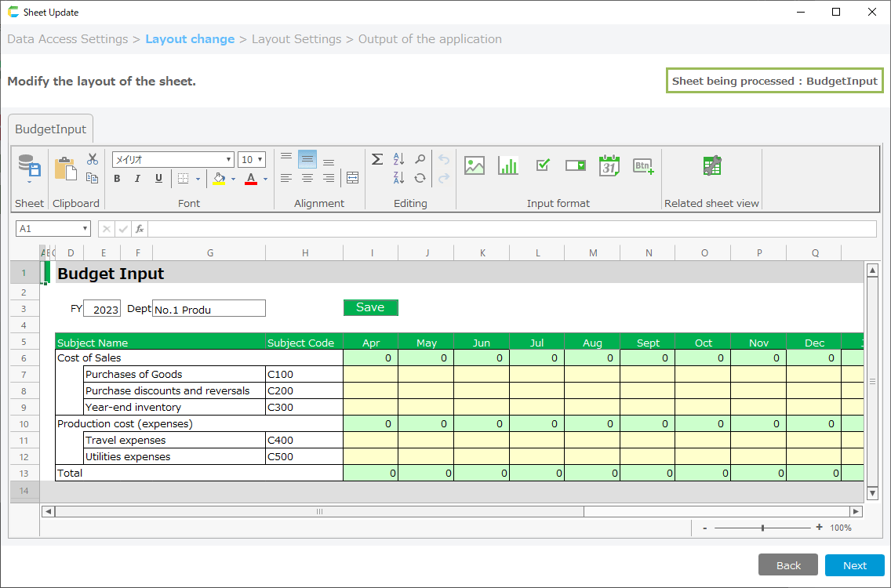Open the Related sheet view icon
Image resolution: width=891 pixels, height=588 pixels.
(x=712, y=165)
